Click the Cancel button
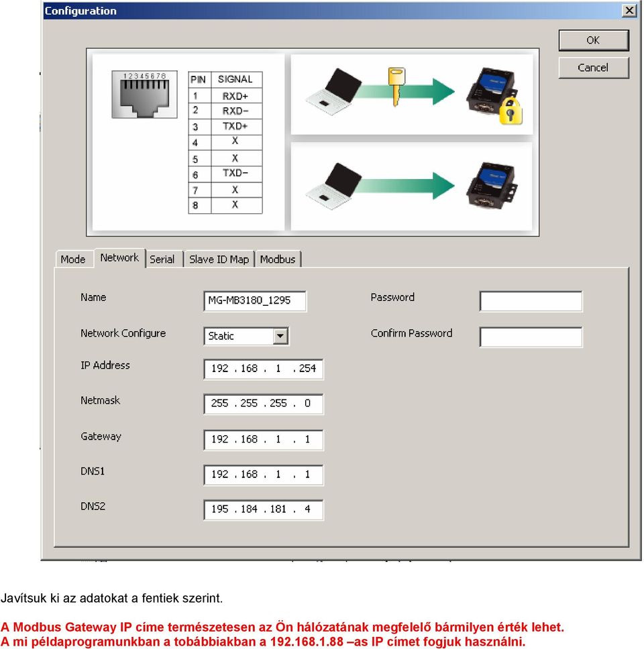Image resolution: width=644 pixels, height=649 pixels. (x=594, y=68)
